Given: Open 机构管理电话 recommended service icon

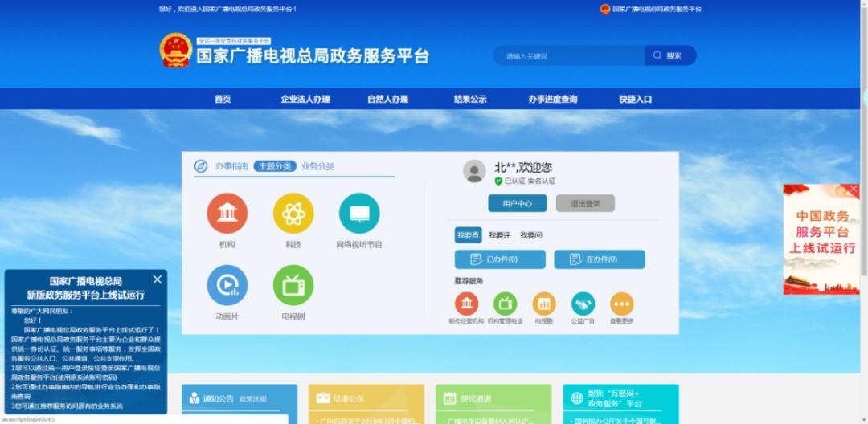Looking at the screenshot, I should click(x=505, y=304).
